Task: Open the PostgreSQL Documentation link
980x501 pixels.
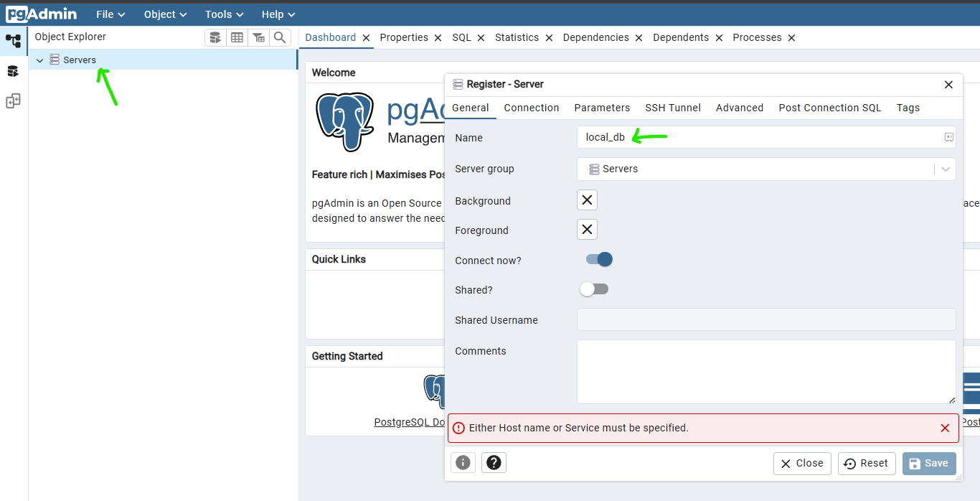Action: [x=410, y=422]
